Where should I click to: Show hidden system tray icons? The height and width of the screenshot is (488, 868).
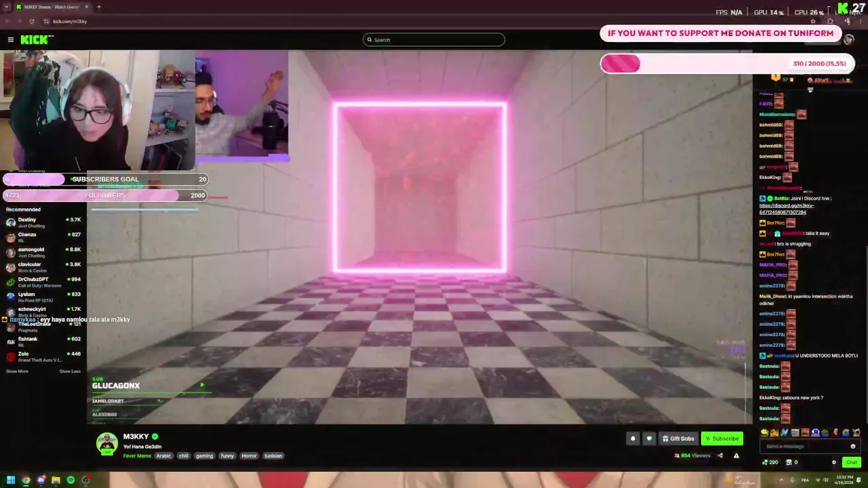780,481
